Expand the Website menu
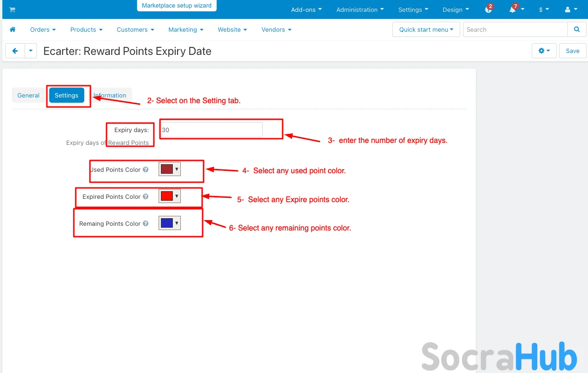 (232, 29)
